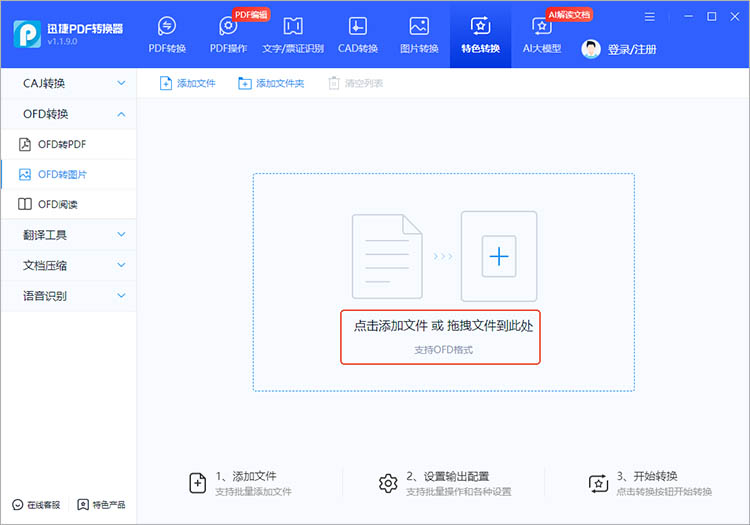Click the 特色产品 icon
Image resolution: width=750 pixels, height=525 pixels.
click(x=83, y=505)
